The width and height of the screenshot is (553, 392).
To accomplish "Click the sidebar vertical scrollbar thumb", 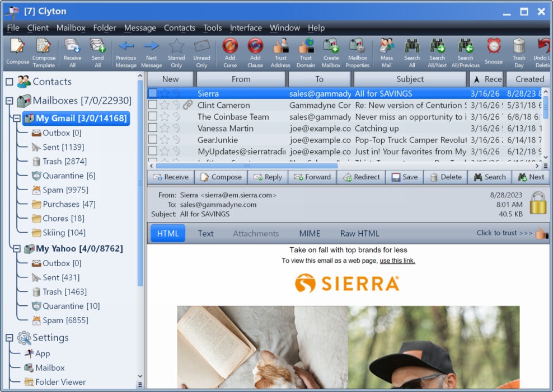I will pyautogui.click(x=140, y=183).
